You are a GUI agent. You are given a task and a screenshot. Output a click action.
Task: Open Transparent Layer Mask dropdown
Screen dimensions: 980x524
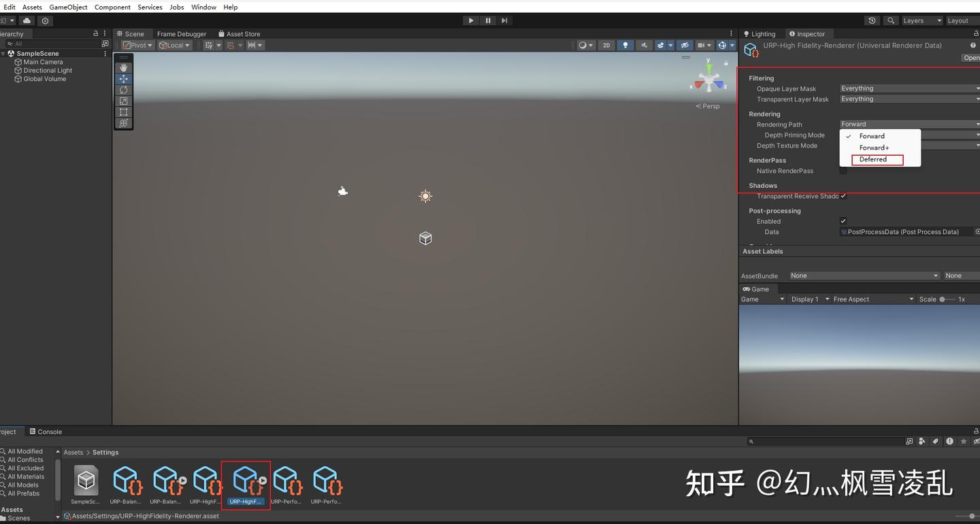910,99
